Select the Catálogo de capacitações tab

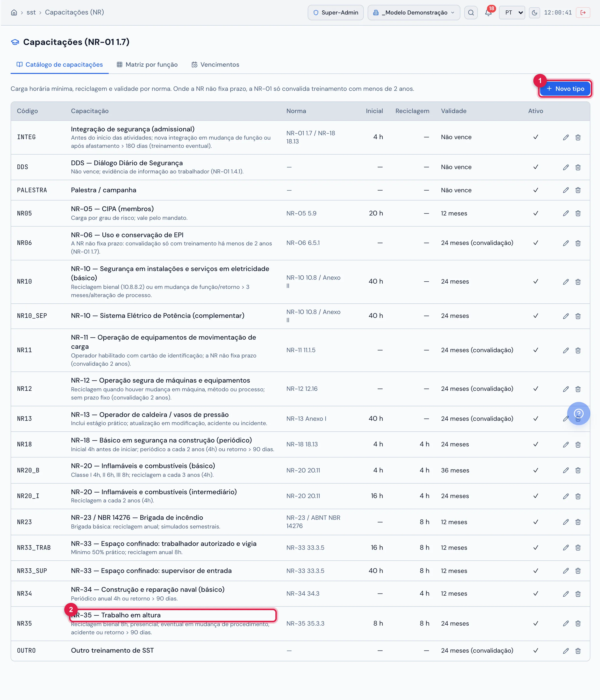click(x=59, y=64)
